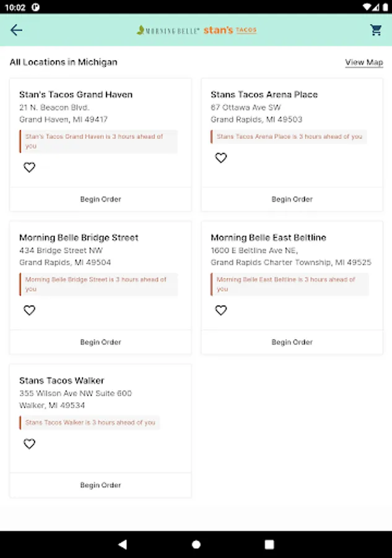The width and height of the screenshot is (392, 558).
Task: Begin Order at Morning Belle Bridge Street
Action: 100,342
